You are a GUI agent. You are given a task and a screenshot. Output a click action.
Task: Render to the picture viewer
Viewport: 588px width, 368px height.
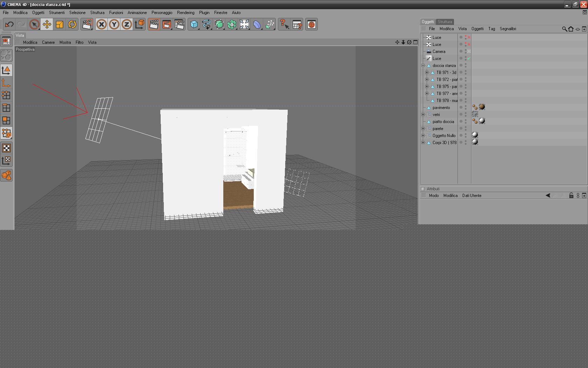(x=167, y=25)
